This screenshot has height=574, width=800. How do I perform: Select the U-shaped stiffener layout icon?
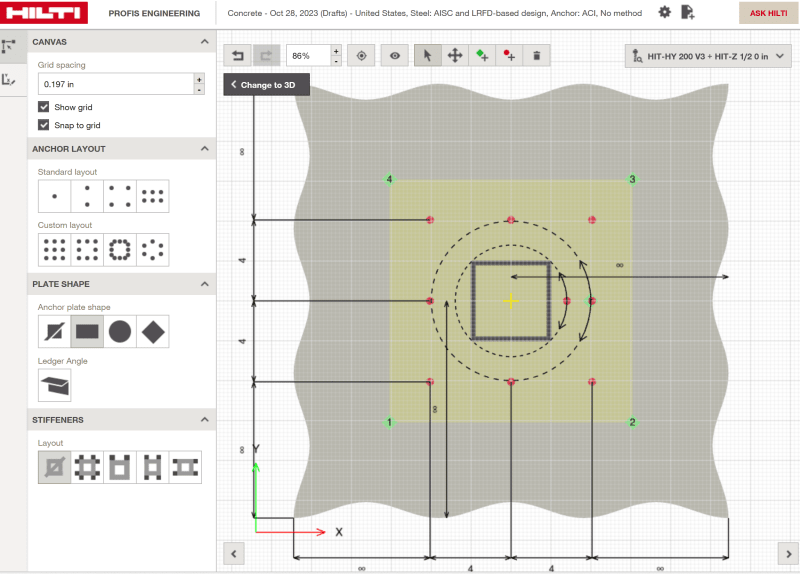120,467
